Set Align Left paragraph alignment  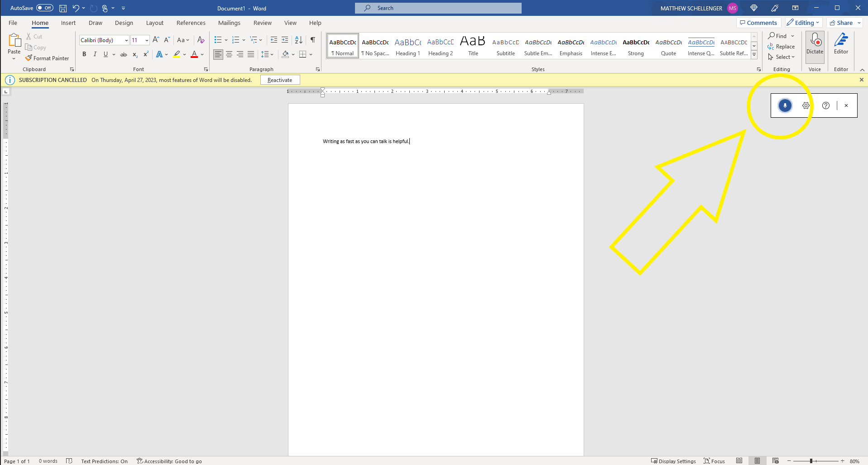(218, 54)
